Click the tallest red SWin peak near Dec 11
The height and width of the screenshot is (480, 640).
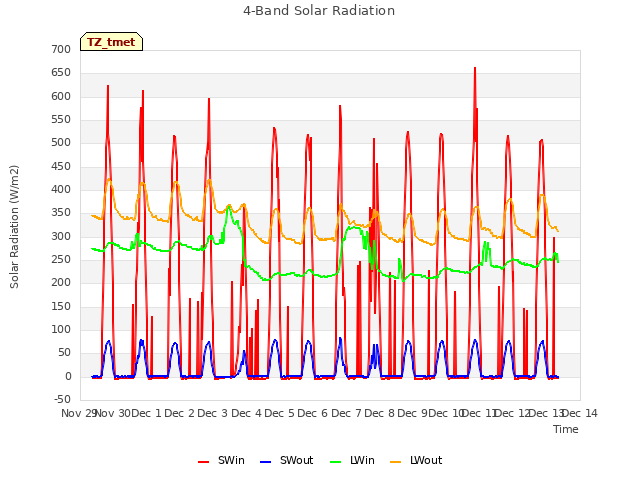coord(475,69)
